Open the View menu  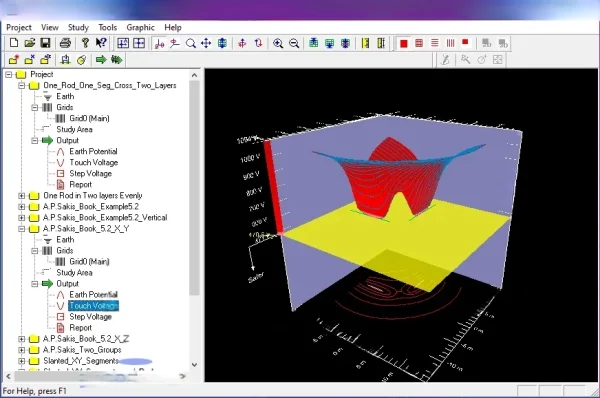(x=50, y=28)
